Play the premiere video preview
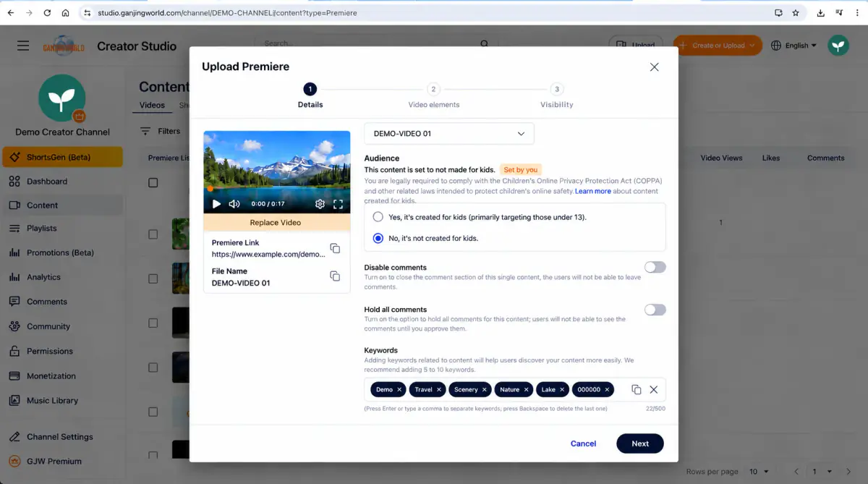The image size is (868, 484). [216, 204]
